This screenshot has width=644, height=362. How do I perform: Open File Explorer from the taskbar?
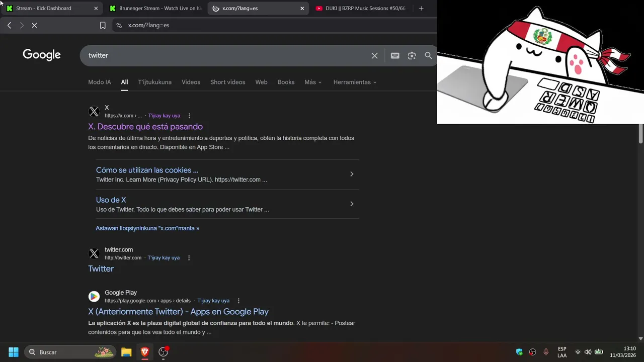pyautogui.click(x=126, y=352)
